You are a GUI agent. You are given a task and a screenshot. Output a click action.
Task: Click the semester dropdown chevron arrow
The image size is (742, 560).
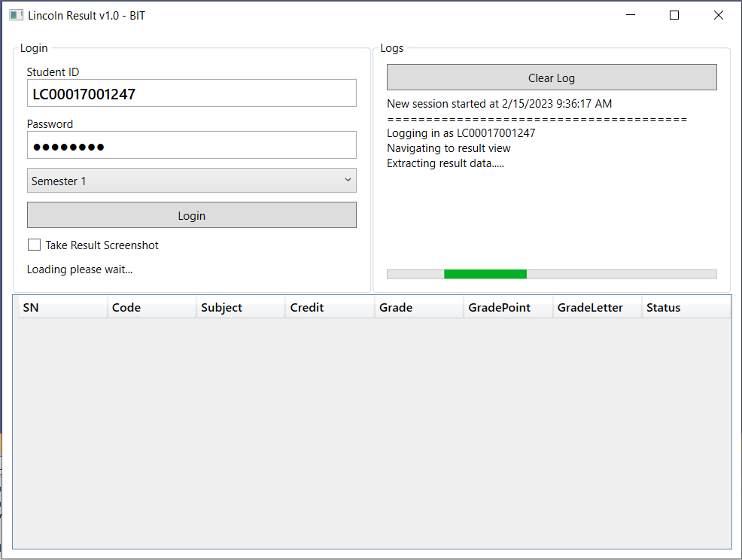tap(348, 180)
